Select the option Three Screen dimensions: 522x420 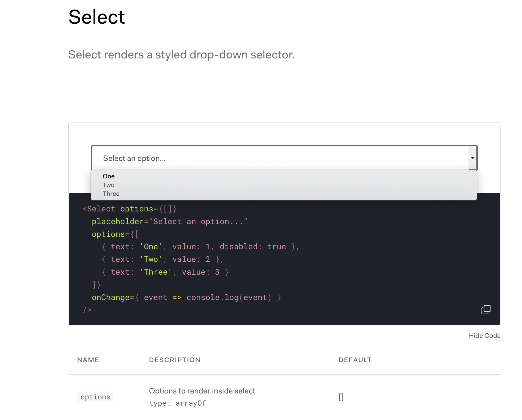pos(111,194)
